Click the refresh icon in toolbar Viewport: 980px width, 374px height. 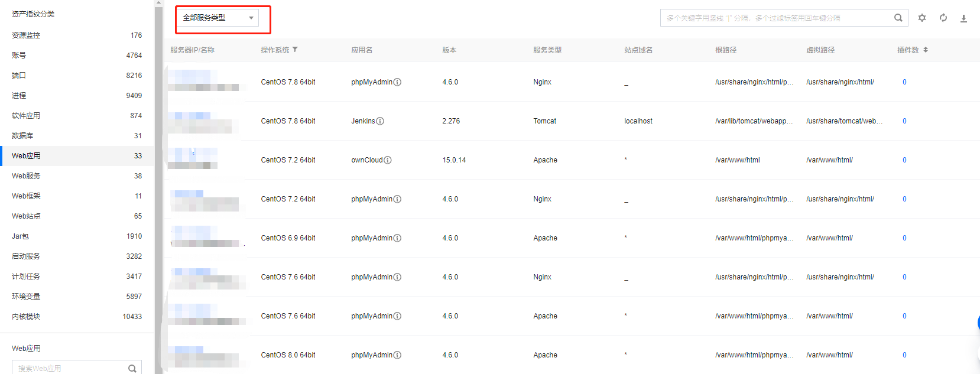point(943,18)
